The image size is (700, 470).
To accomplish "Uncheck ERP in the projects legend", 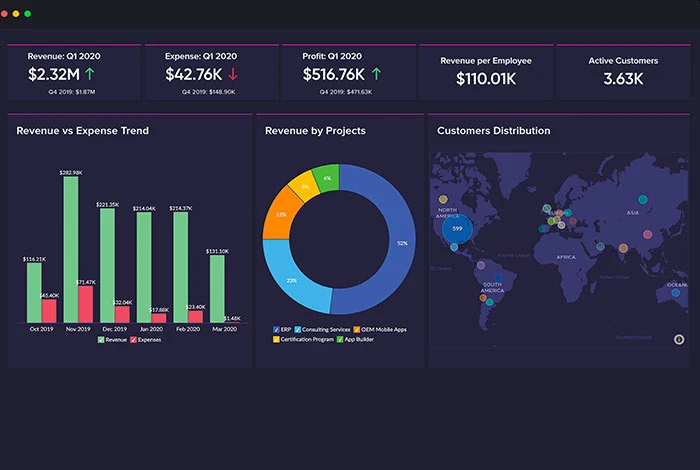I will click(276, 329).
